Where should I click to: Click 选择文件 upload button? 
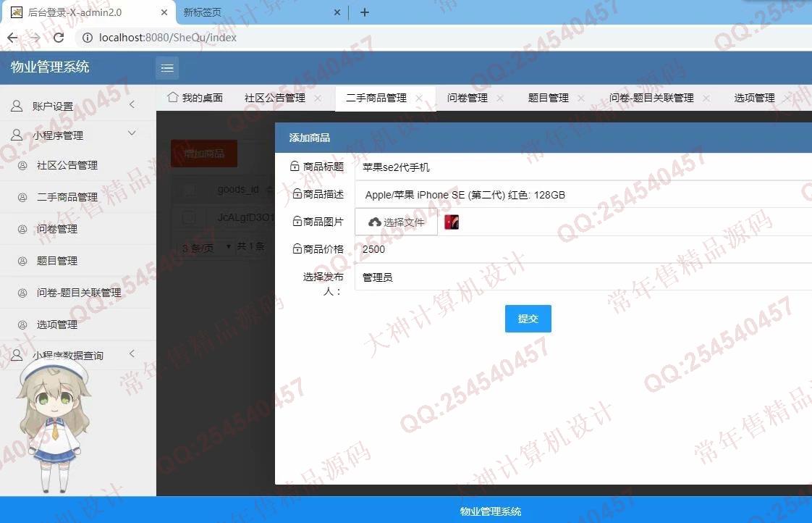click(396, 222)
